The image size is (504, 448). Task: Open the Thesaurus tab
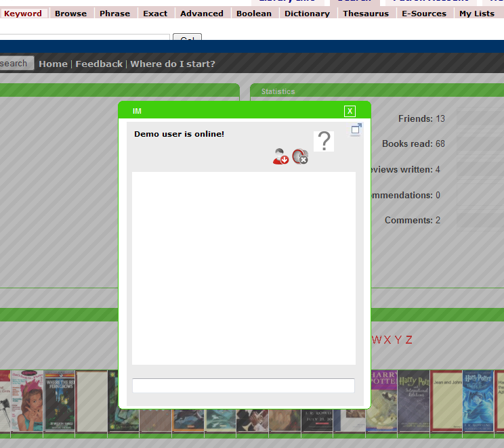point(365,14)
